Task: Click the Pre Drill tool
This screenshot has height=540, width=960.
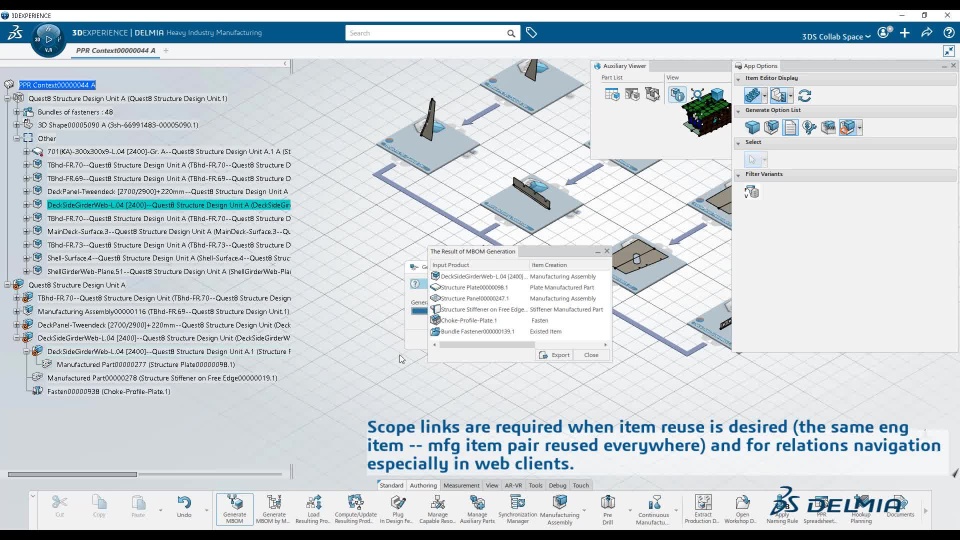Action: coord(607,509)
